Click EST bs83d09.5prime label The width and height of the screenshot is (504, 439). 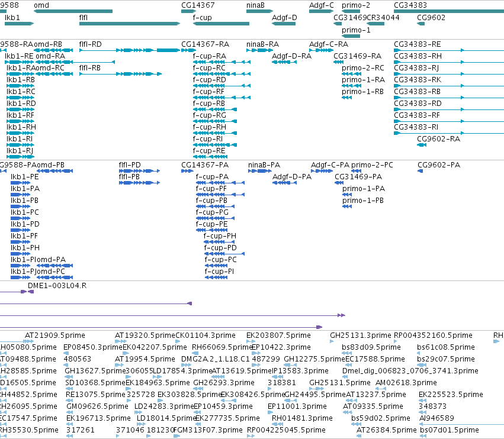371,347
